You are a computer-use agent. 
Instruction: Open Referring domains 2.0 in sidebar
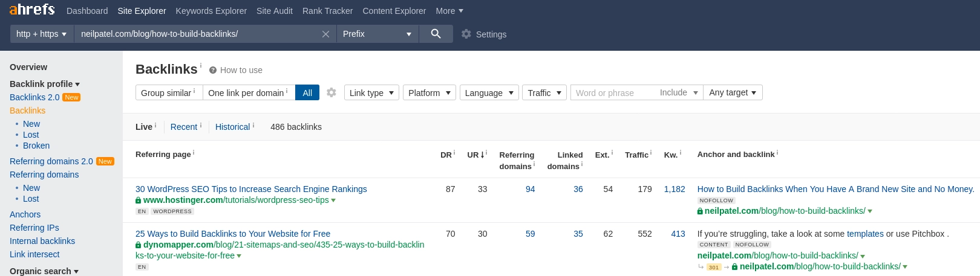tap(51, 161)
